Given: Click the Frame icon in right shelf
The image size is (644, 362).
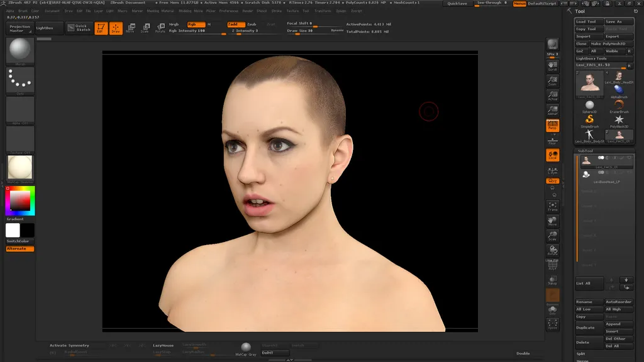Looking at the screenshot, I should (x=552, y=206).
